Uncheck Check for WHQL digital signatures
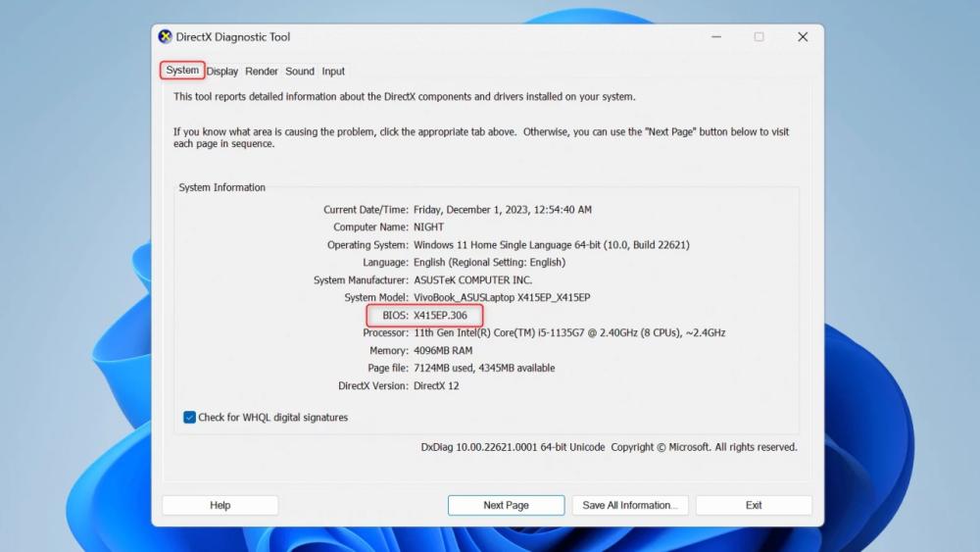The image size is (980, 552). 190,417
